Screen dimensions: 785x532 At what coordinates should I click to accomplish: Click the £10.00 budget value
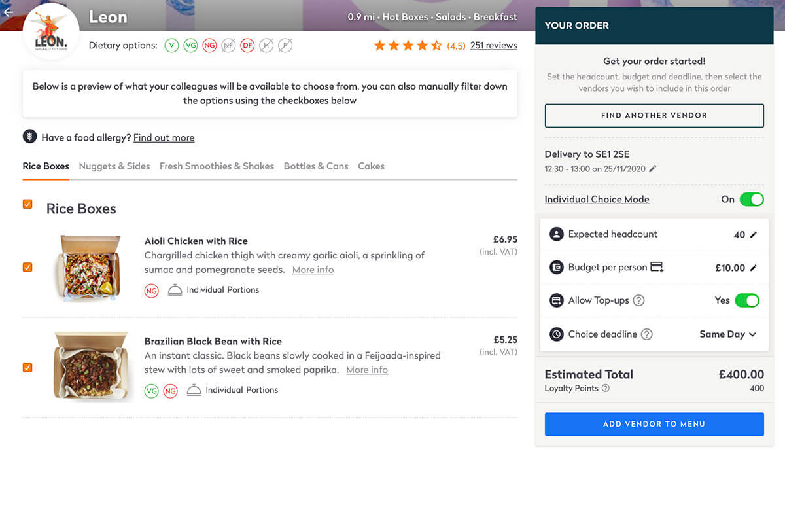point(730,268)
